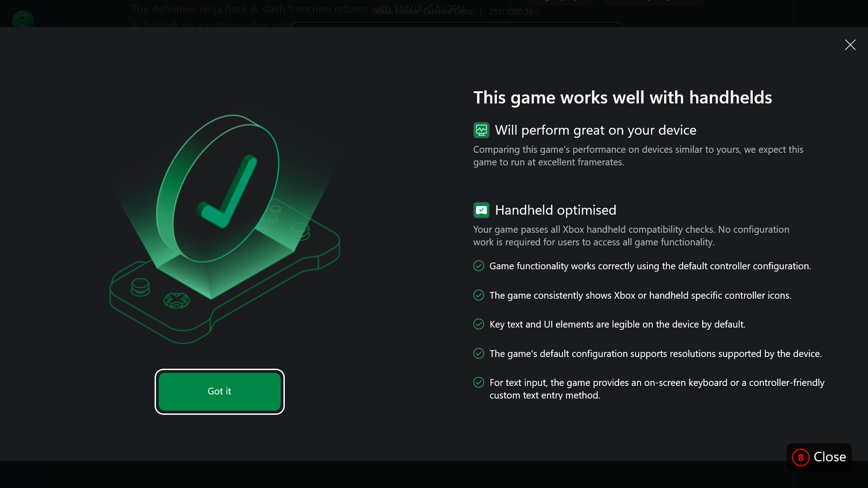Click the "This game works well with handhelds" heading
The width and height of the screenshot is (868, 488).
623,97
